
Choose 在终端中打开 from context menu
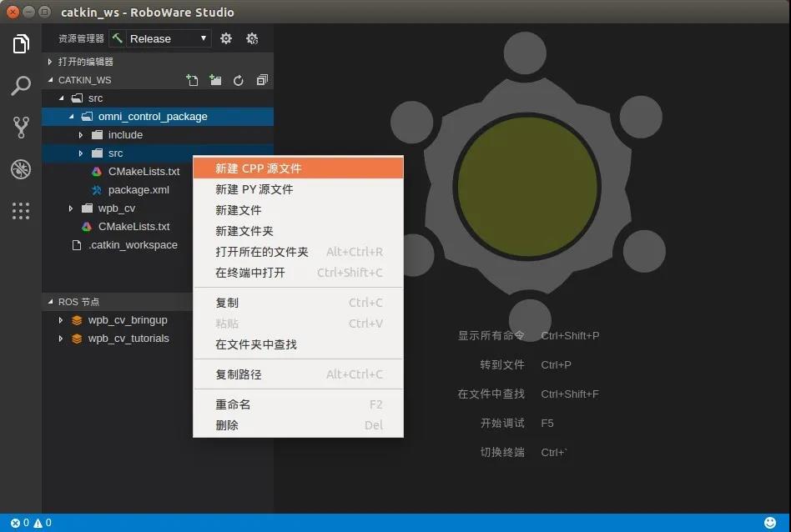point(298,273)
